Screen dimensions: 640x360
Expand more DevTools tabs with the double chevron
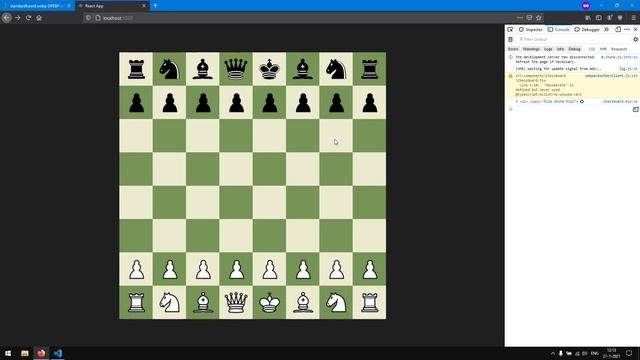pos(607,29)
